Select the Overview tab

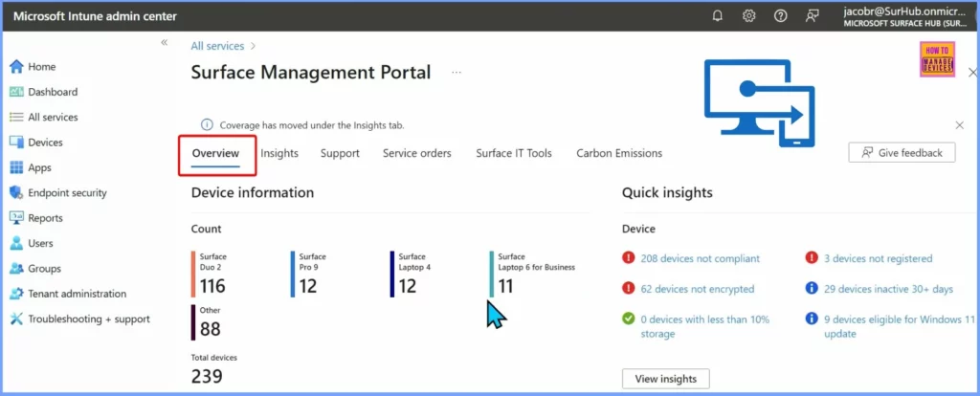coord(215,153)
